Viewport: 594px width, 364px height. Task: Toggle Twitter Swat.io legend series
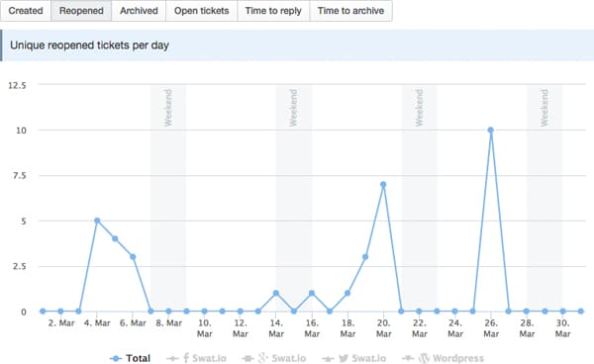(x=353, y=358)
